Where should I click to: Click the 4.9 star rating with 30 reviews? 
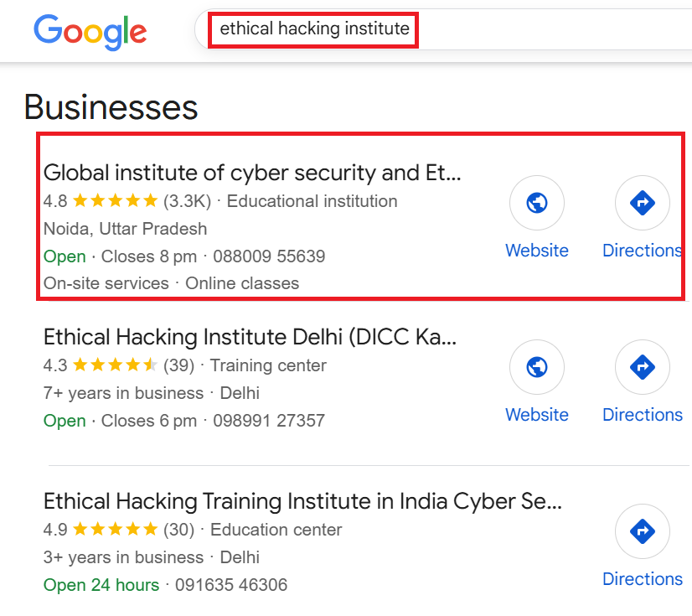point(115,530)
